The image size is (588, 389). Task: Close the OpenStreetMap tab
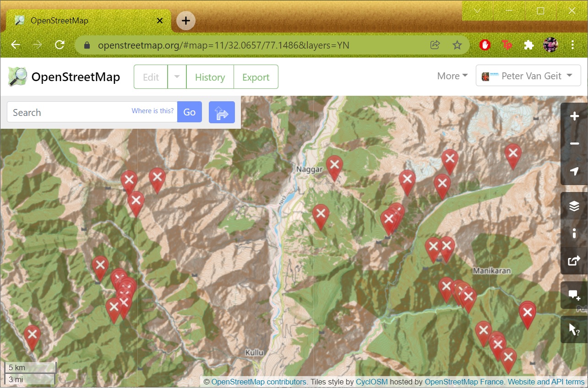click(x=160, y=21)
